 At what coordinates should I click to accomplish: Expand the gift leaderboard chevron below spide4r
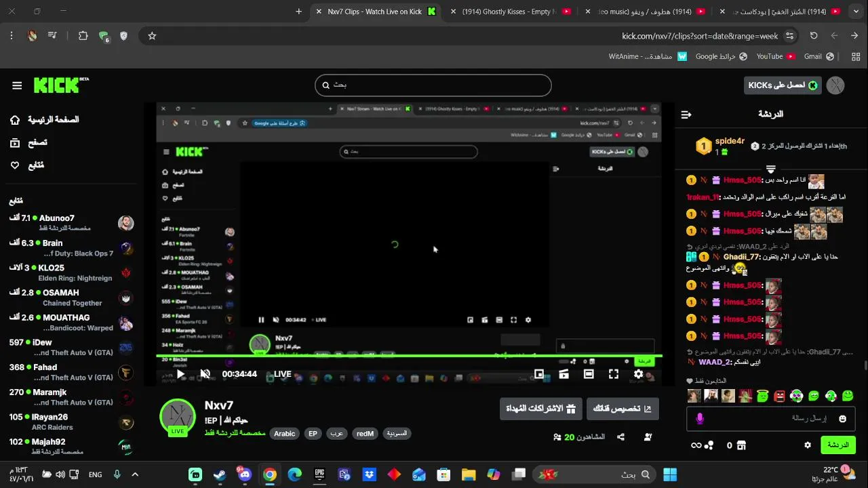[771, 168]
